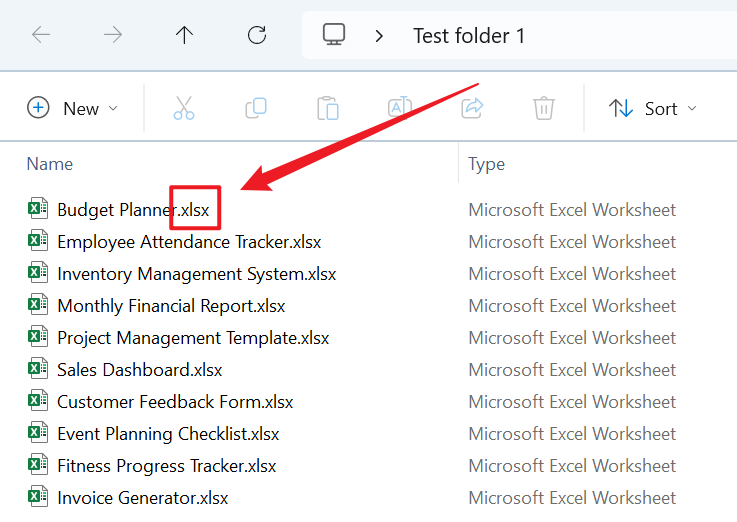Refresh the current folder view
The width and height of the screenshot is (737, 522).
point(257,36)
